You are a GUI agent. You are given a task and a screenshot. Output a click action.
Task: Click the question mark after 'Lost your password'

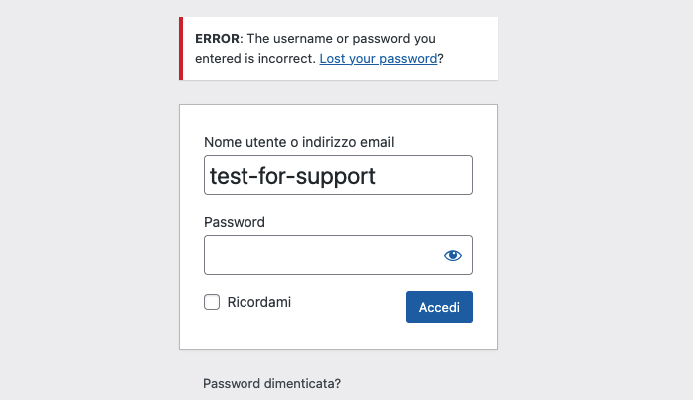(441, 59)
